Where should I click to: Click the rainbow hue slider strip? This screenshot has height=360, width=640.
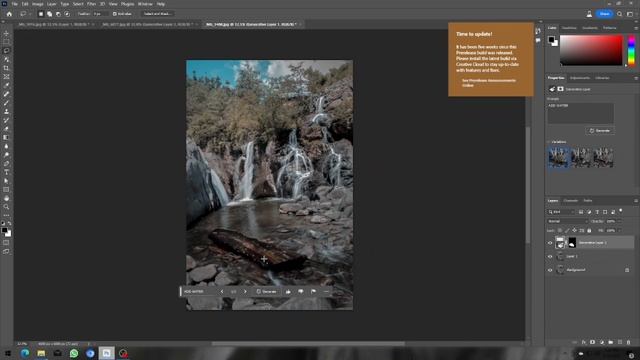tap(631, 50)
